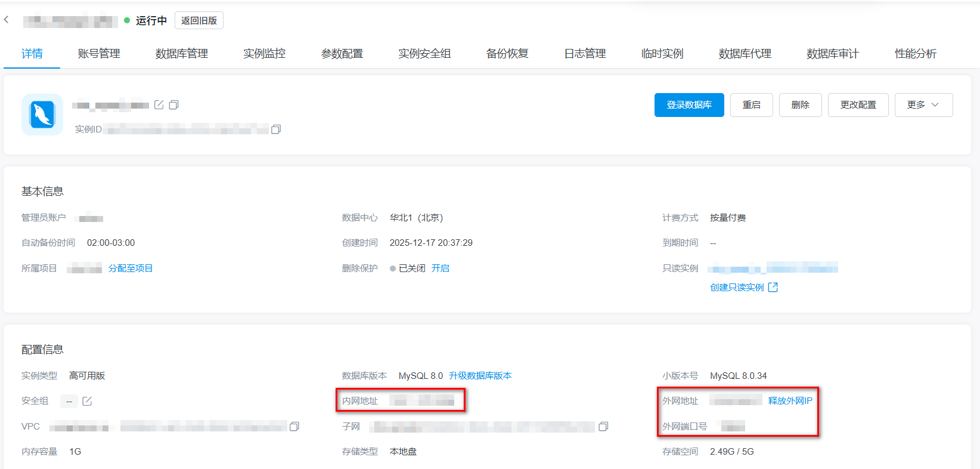Go to the 数据库审计 tab
Viewport: 980px width, 469px height.
pos(833,54)
